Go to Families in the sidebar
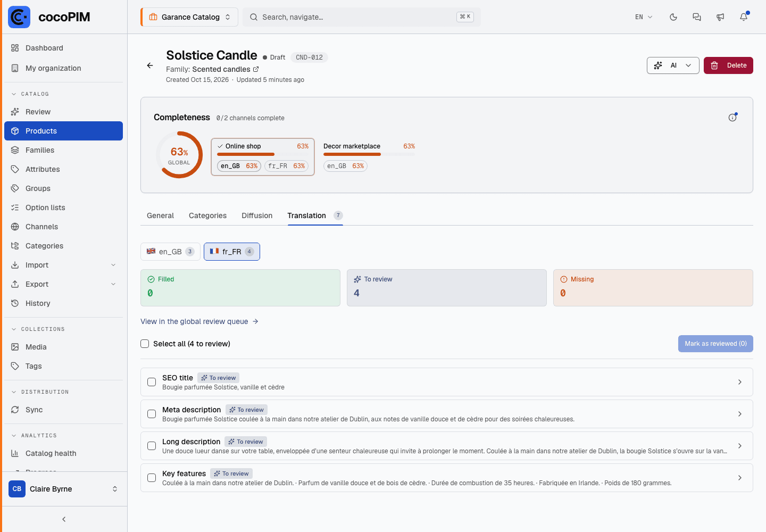766x532 pixels. (x=64, y=150)
